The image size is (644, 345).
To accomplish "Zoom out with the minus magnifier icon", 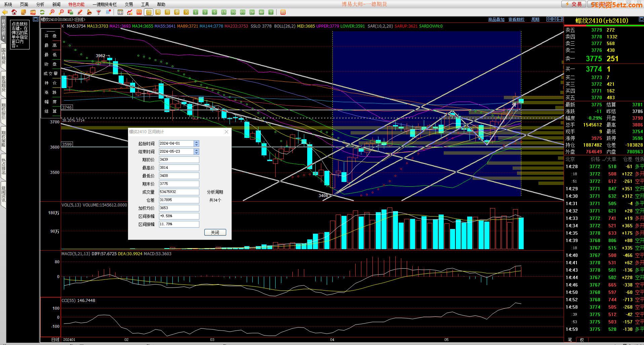I will 61,12.
